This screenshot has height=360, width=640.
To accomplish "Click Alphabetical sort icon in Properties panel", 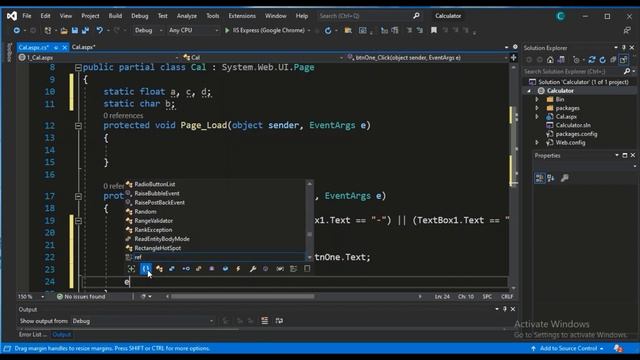I will 551,178.
